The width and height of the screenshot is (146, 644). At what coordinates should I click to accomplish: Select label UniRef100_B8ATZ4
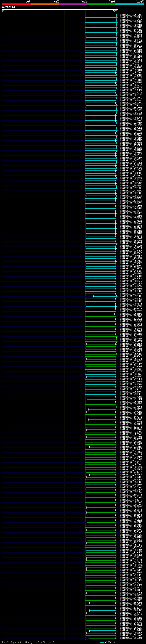(x=131, y=341)
